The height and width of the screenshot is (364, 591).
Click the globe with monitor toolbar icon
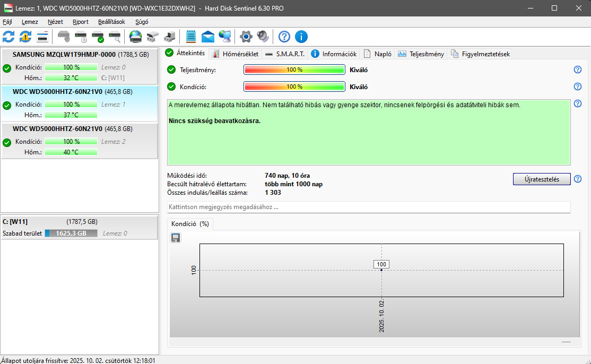coord(225,37)
